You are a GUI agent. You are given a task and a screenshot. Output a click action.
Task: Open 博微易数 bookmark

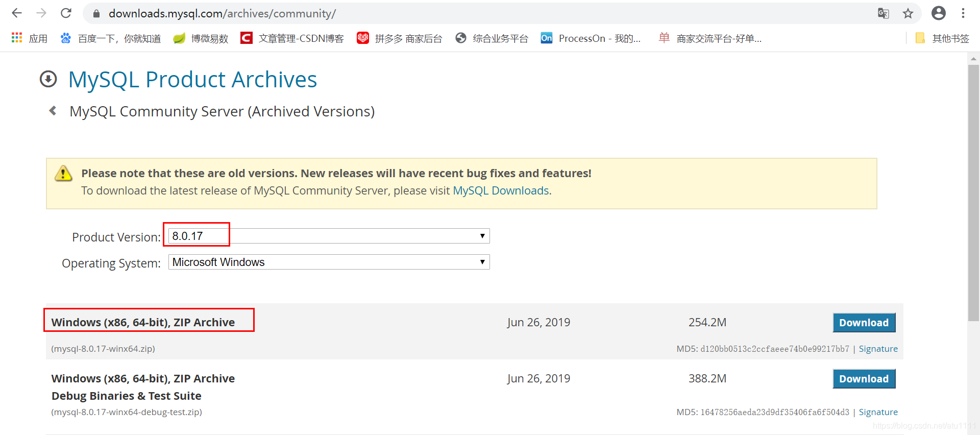click(201, 38)
